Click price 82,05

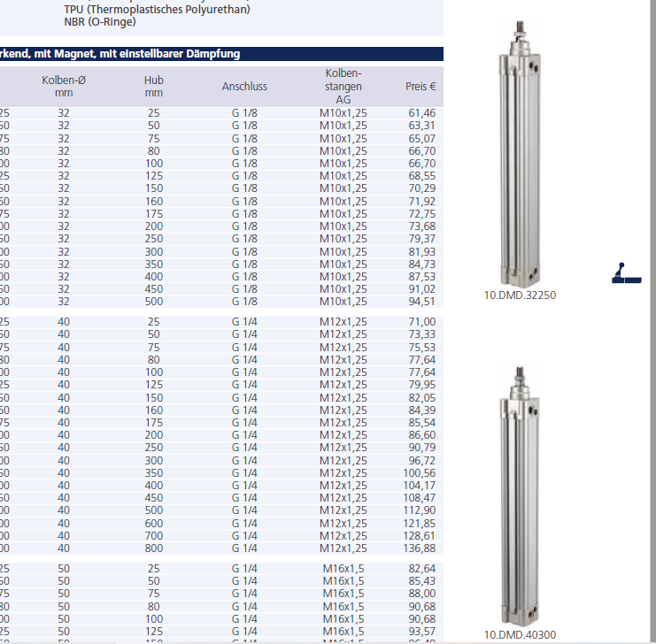point(421,398)
